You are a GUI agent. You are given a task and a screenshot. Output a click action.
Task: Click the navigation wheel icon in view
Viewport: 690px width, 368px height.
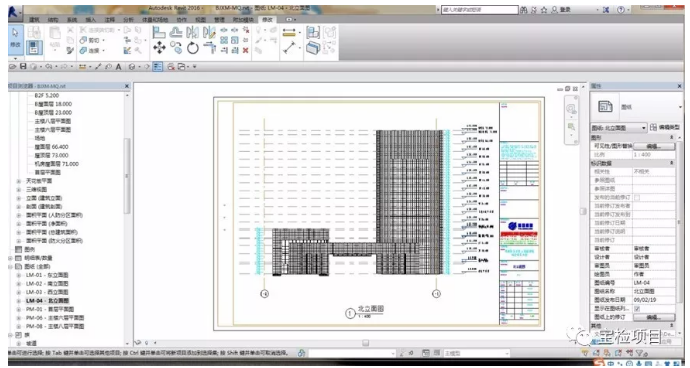point(571,109)
